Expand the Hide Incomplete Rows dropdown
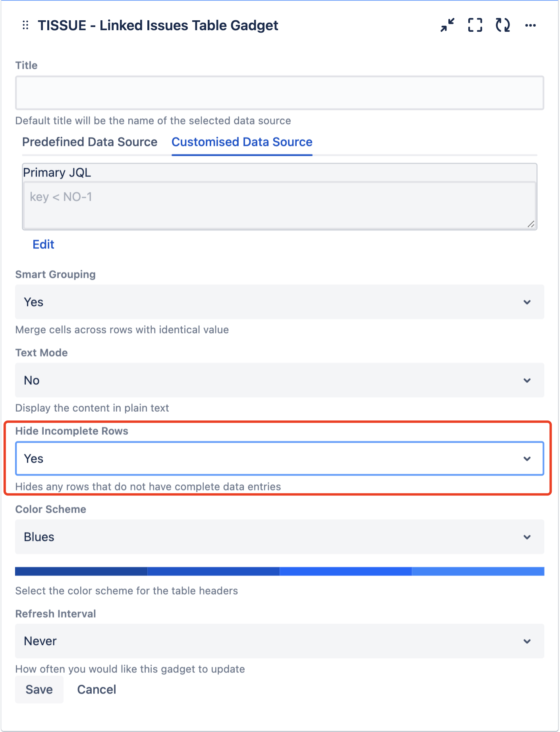Screen dimensions: 560x732 click(x=279, y=459)
